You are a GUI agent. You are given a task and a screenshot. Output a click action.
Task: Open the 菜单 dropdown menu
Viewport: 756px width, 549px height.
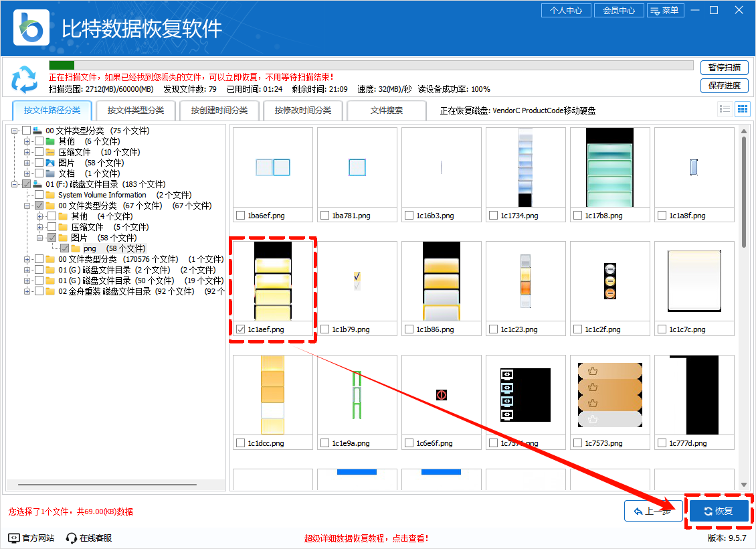pos(665,11)
